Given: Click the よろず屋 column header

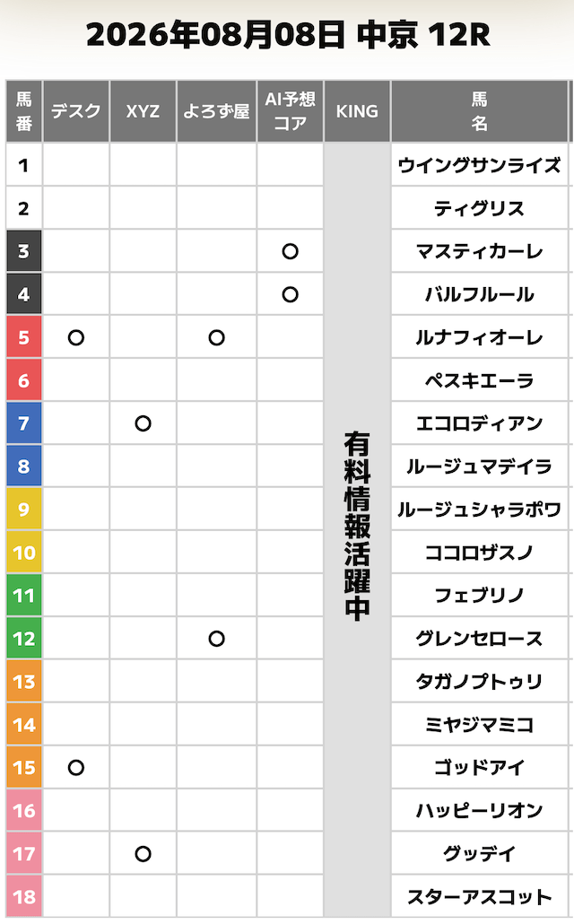Looking at the screenshot, I should 216,111.
